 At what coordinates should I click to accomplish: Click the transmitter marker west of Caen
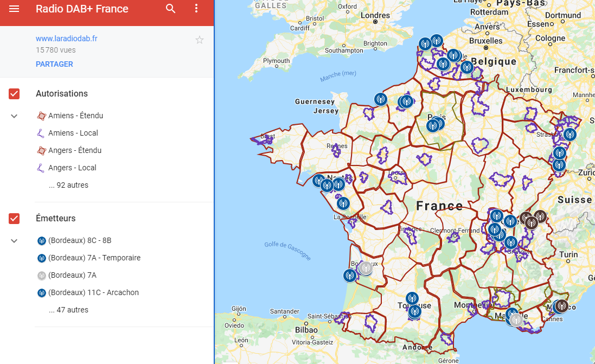[381, 99]
